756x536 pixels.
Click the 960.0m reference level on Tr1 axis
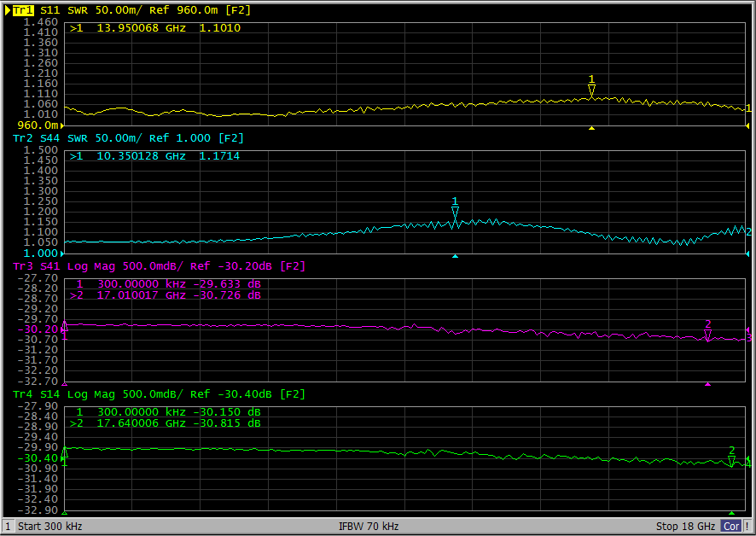click(36, 125)
